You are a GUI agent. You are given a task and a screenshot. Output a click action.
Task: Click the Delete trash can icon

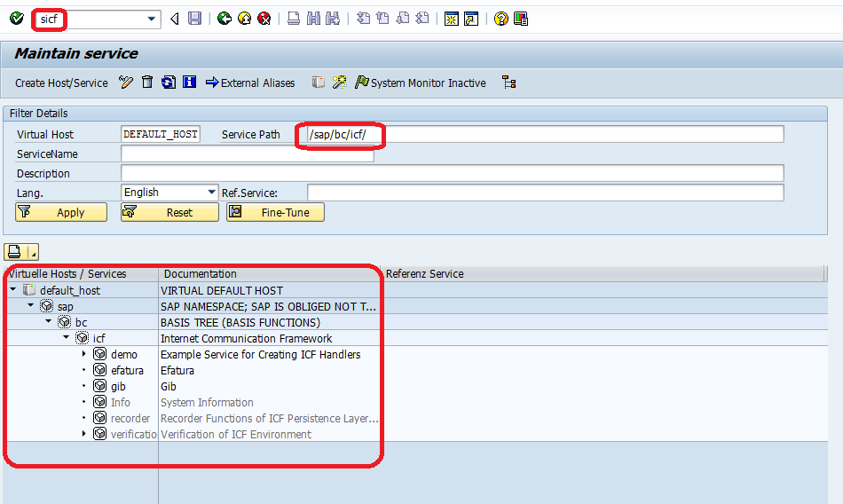pyautogui.click(x=147, y=83)
